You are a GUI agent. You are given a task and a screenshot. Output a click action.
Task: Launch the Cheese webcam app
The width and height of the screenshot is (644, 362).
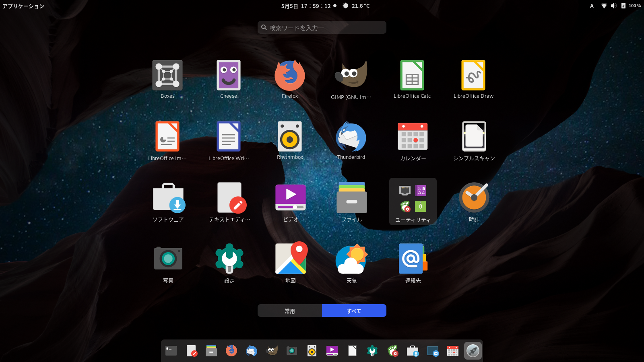click(x=229, y=76)
